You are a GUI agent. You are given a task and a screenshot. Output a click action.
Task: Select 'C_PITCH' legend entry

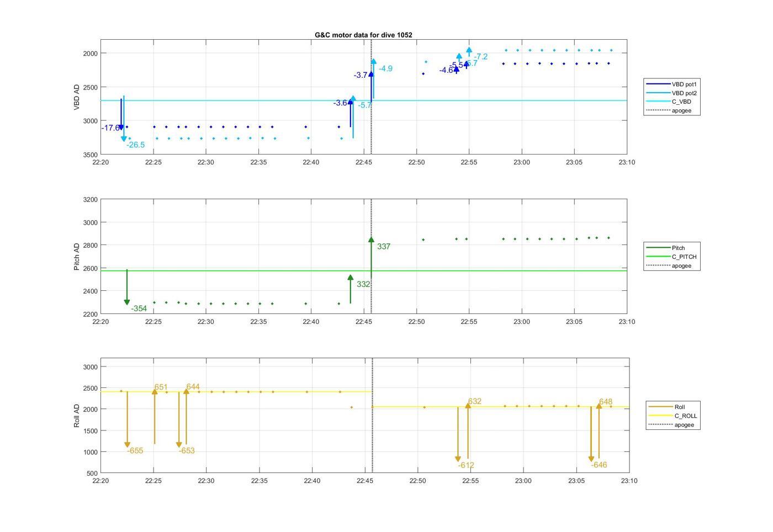coord(672,257)
